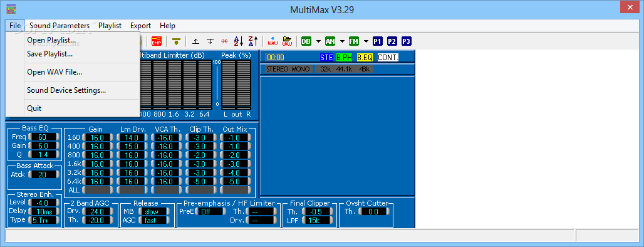644x247 pixels.
Task: Click Ovsht Cutter Th. value 0.0
Action: pos(373,212)
